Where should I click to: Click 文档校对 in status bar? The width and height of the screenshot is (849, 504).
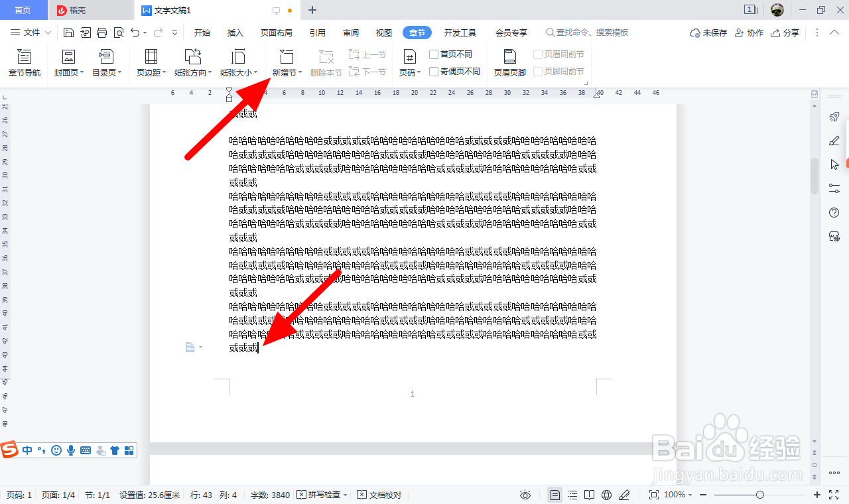[x=379, y=495]
